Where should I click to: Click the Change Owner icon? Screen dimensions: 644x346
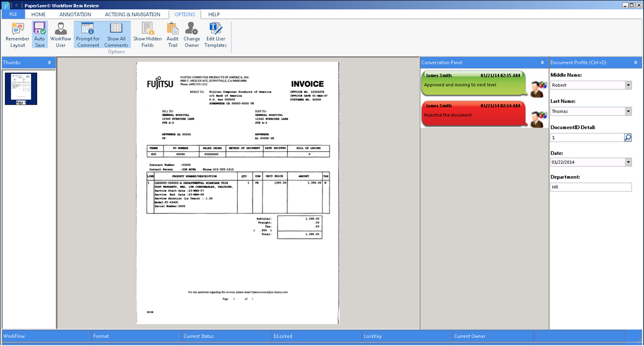coord(191,29)
